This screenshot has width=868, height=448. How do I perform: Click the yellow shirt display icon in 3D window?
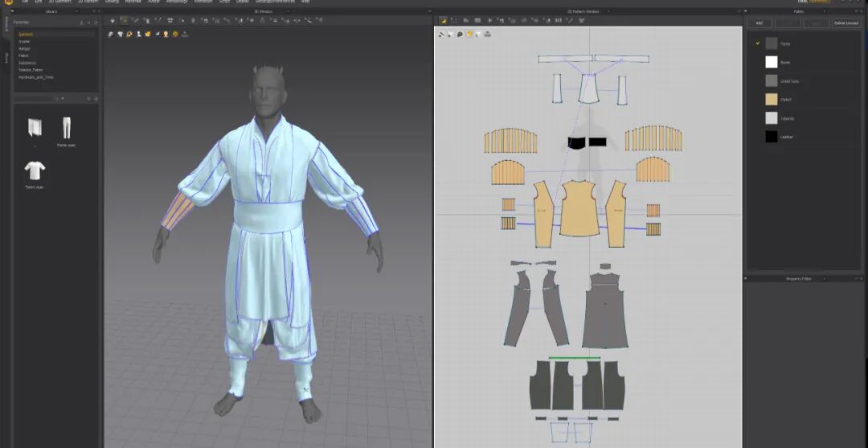click(148, 35)
